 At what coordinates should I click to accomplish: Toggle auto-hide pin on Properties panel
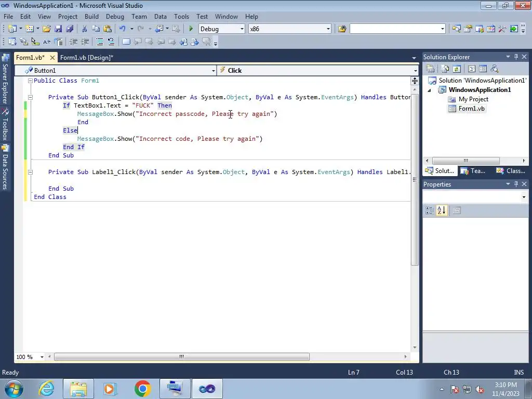click(x=516, y=184)
